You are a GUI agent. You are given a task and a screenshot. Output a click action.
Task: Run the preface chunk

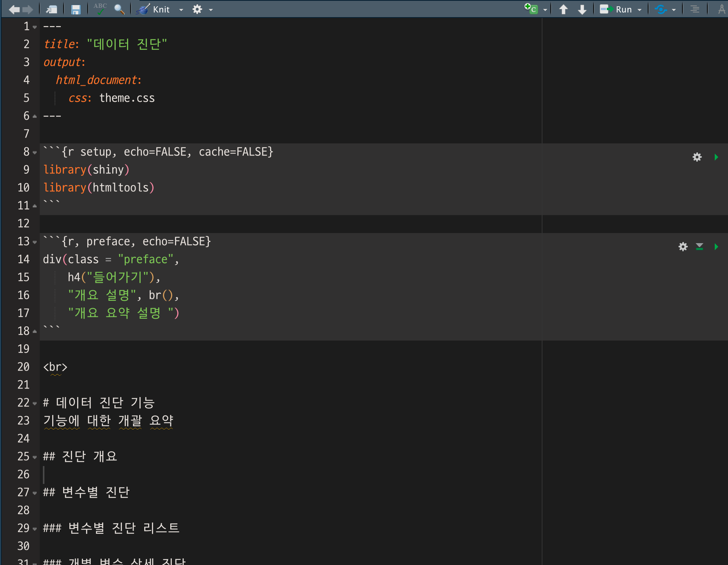[x=716, y=247]
